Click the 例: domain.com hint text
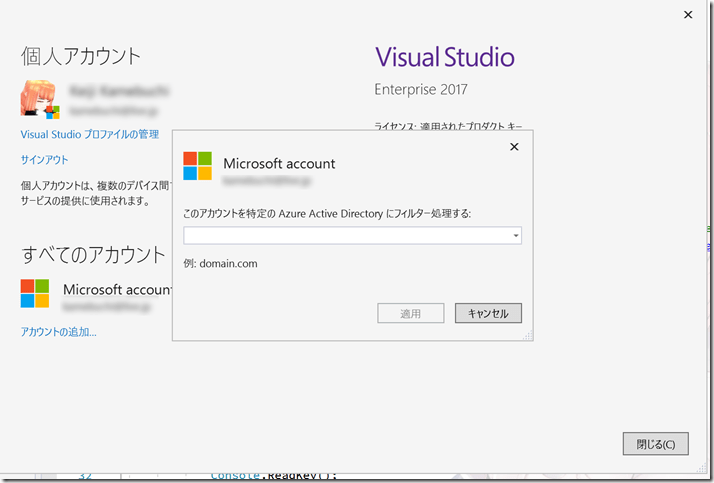The width and height of the screenshot is (714, 483). (220, 264)
